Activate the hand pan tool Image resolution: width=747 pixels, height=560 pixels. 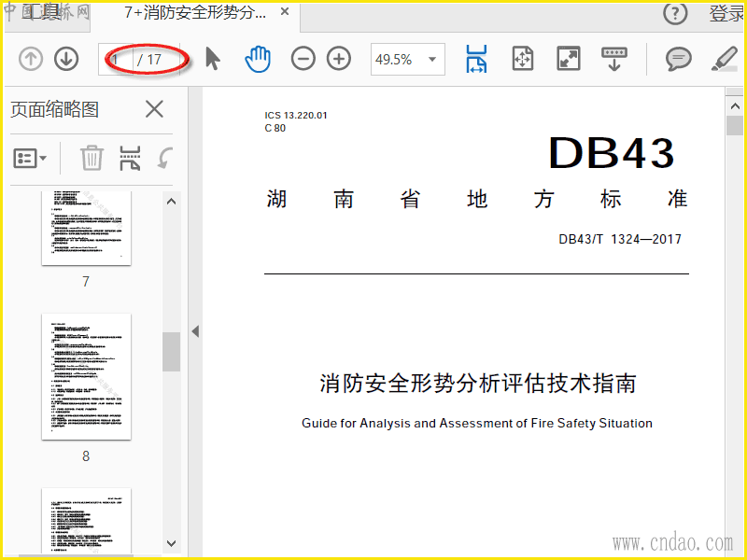click(x=258, y=59)
